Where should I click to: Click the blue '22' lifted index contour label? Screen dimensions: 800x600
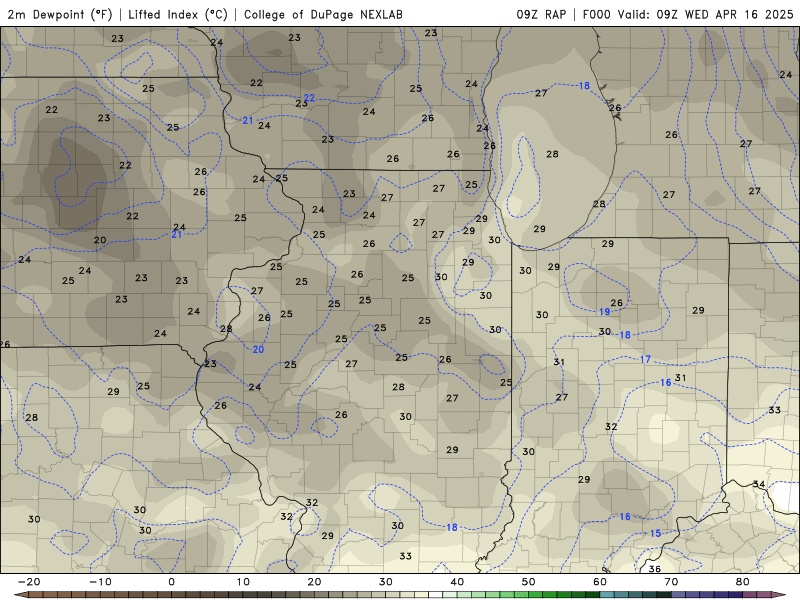coord(309,98)
